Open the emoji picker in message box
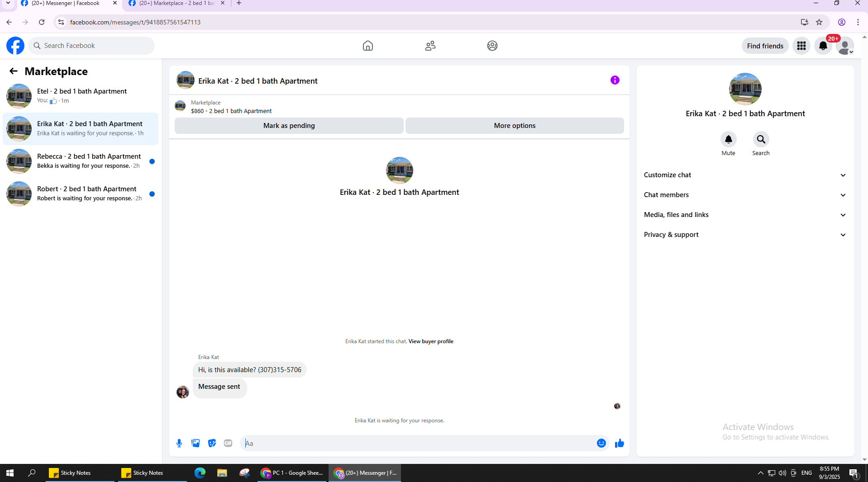Image resolution: width=868 pixels, height=482 pixels. tap(601, 443)
